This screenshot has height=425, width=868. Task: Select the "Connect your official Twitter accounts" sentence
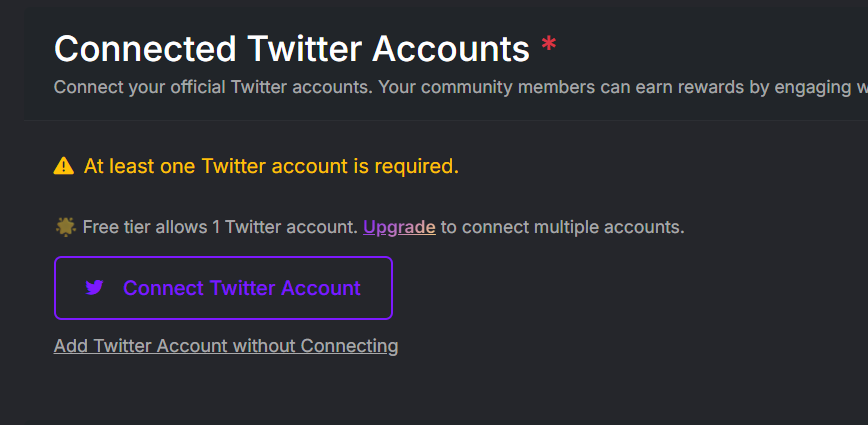click(x=212, y=87)
